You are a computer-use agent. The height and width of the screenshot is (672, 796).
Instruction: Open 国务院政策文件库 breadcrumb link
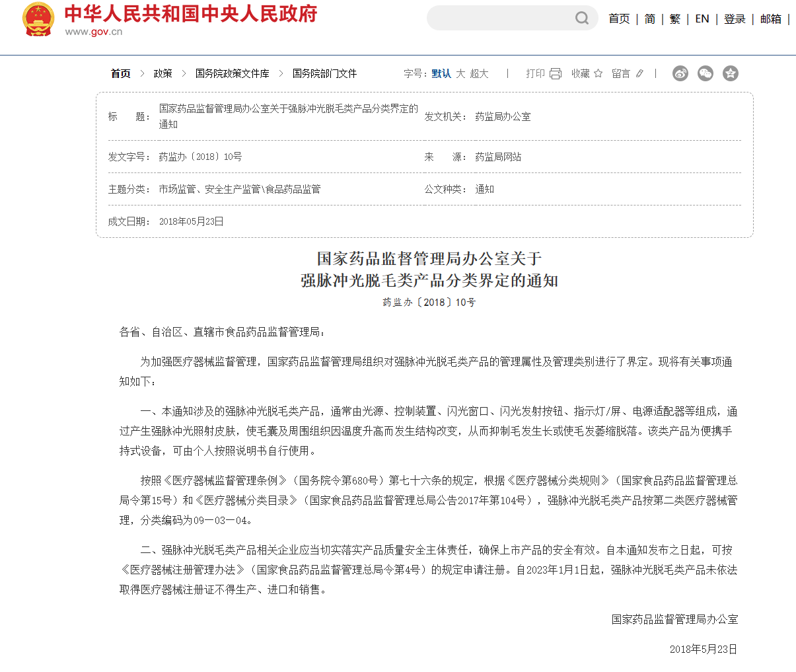pos(233,73)
